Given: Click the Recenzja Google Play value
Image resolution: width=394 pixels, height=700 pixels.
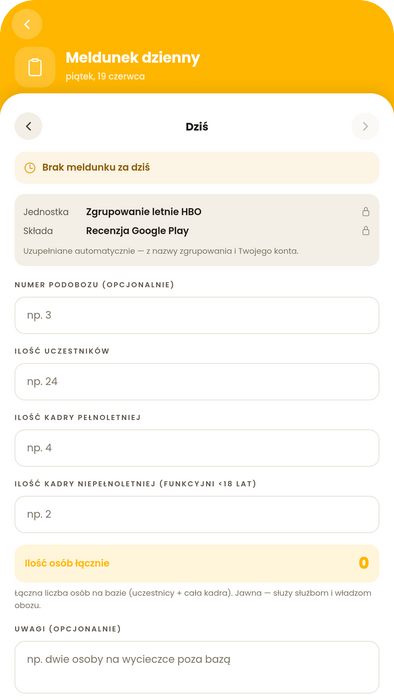Looking at the screenshot, I should pos(137,231).
